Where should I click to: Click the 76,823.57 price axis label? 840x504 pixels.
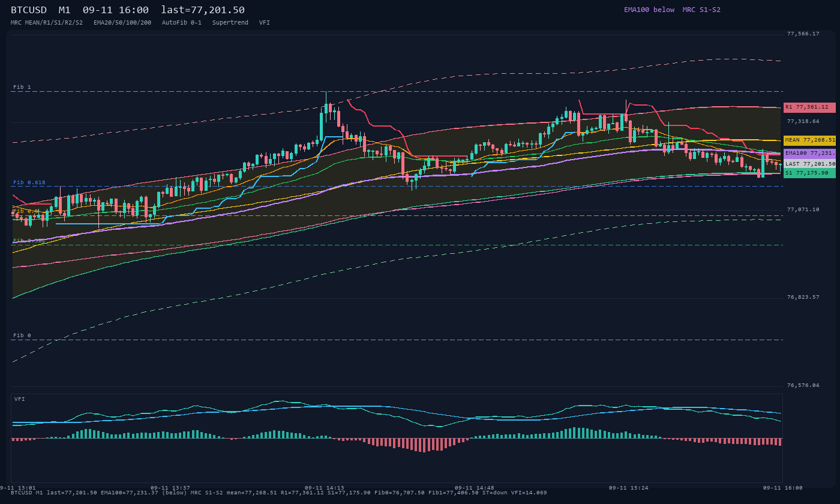tap(803, 297)
